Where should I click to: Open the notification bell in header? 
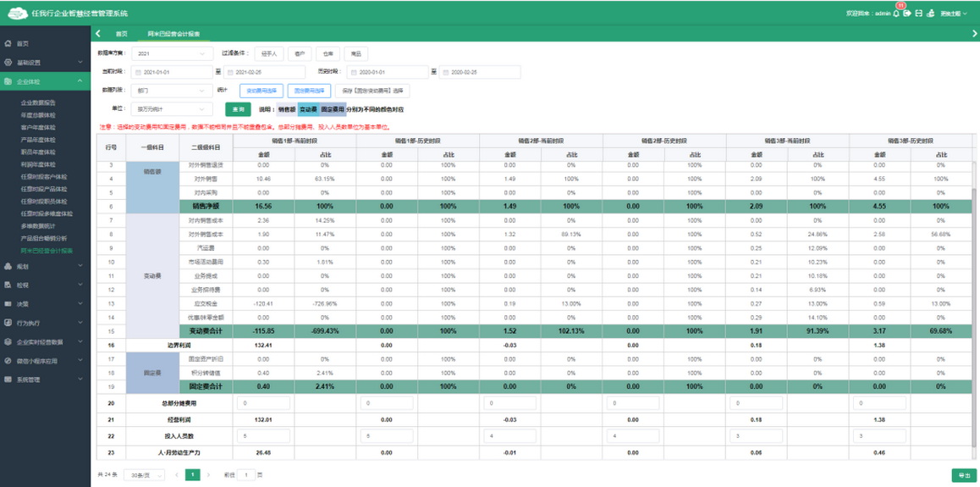[896, 14]
